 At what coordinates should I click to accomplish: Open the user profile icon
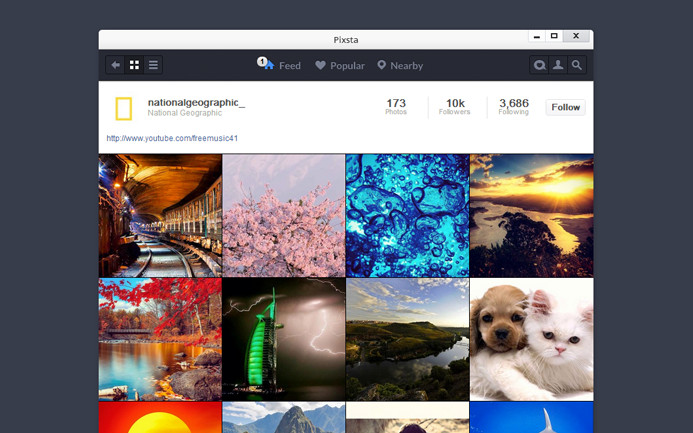click(558, 65)
